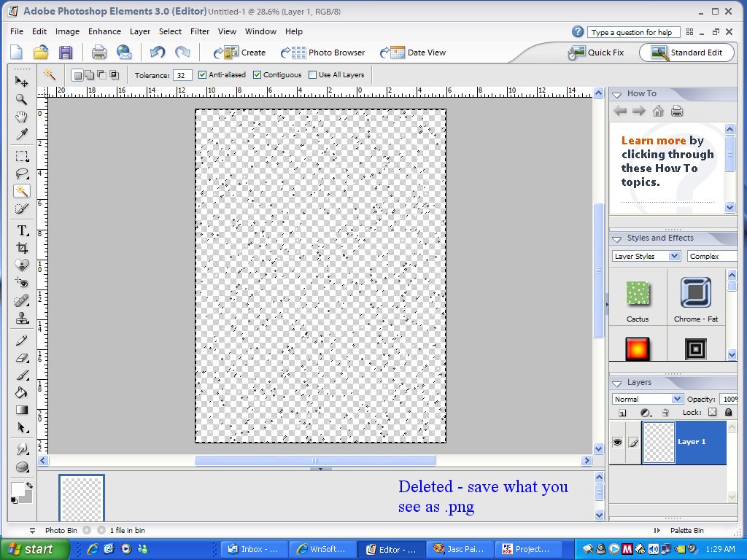Select the Lasso tool
Screen dimensions: 747x560
coord(21,174)
